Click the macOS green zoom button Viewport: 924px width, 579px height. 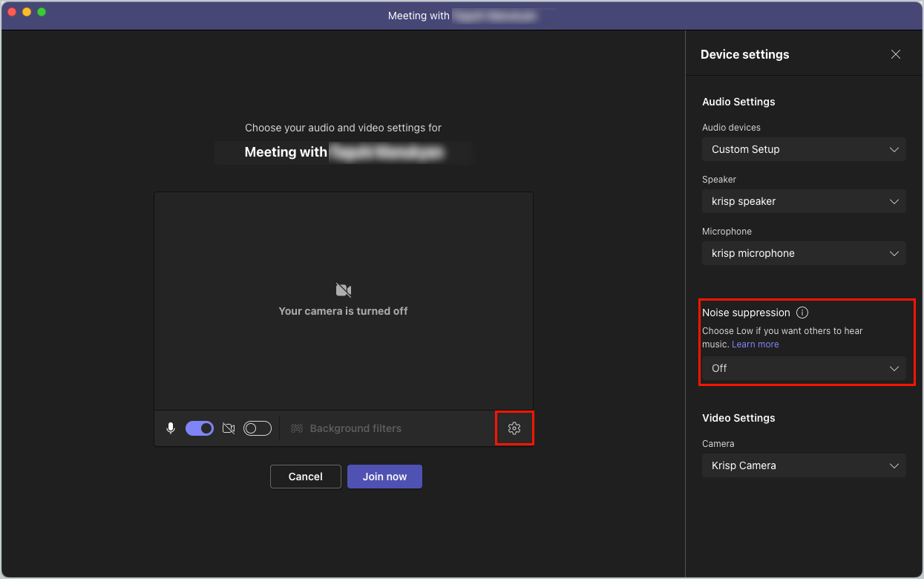tap(42, 13)
